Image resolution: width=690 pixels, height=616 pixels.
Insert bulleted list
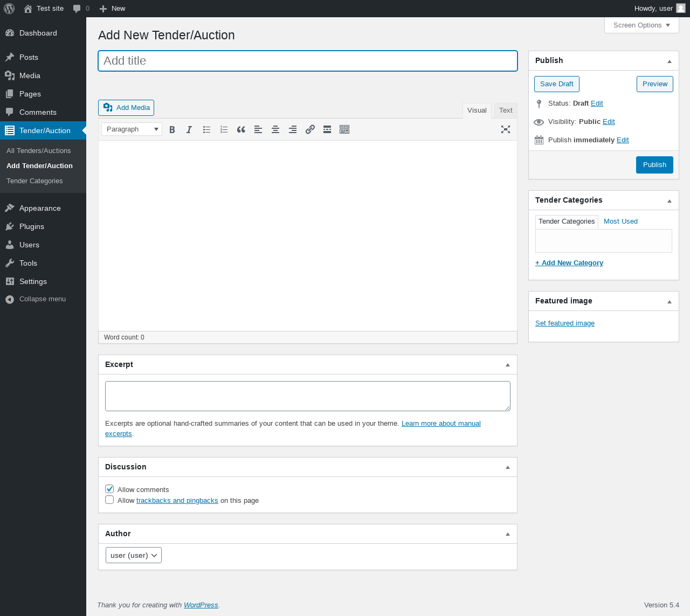206,129
